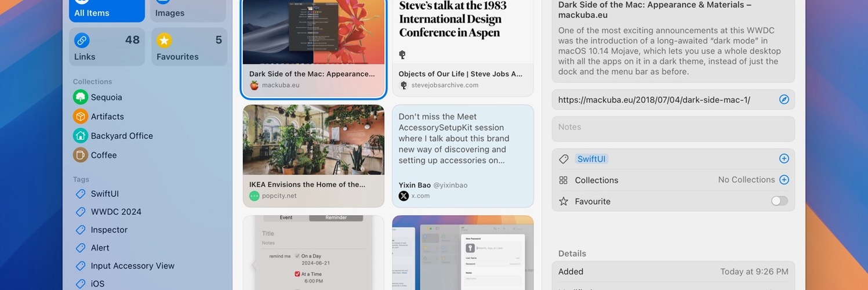
Task: Add to a collection with plus button
Action: (x=784, y=180)
